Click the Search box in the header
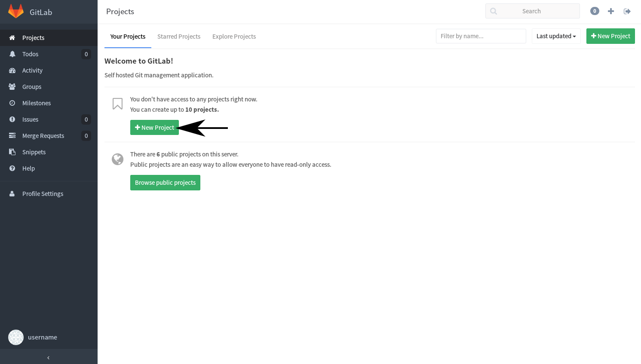Viewport: 641px width, 364px height. pos(533,11)
